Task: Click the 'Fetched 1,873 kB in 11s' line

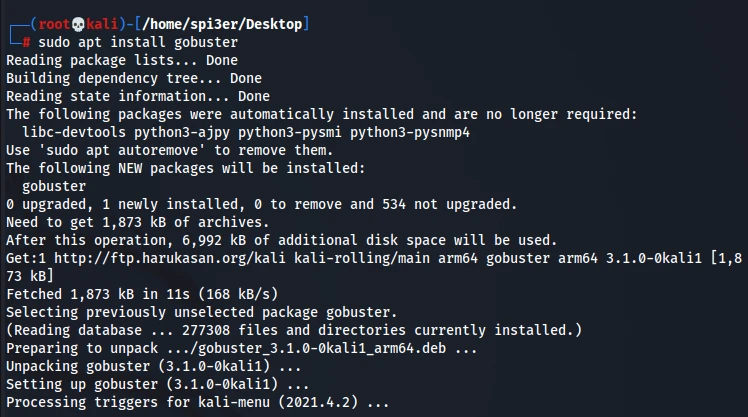Action: coord(100,294)
